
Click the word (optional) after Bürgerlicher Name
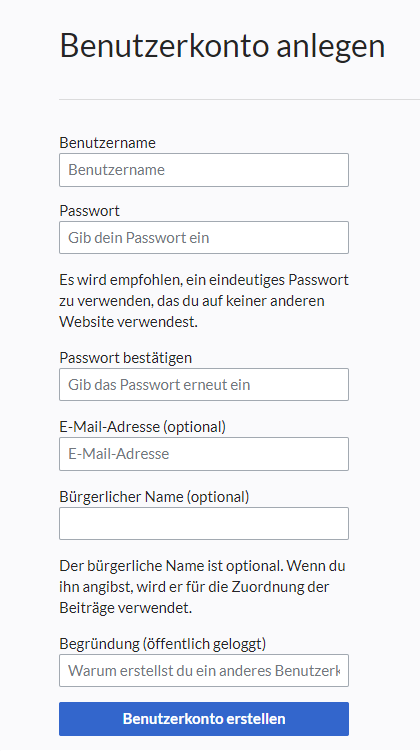click(218, 497)
